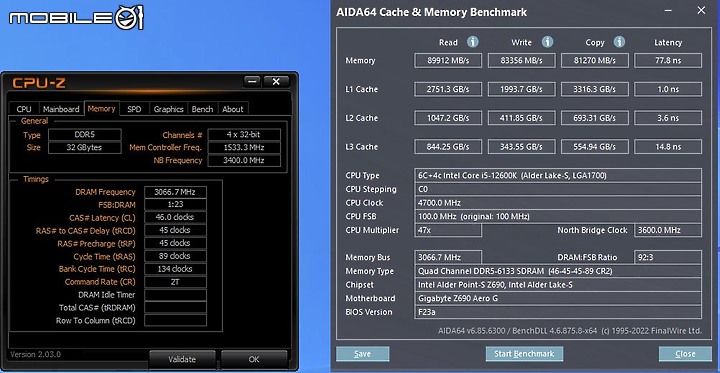Open the Mainboard tab in CPU-Z
Image resolution: width=720 pixels, height=373 pixels.
coord(61,109)
